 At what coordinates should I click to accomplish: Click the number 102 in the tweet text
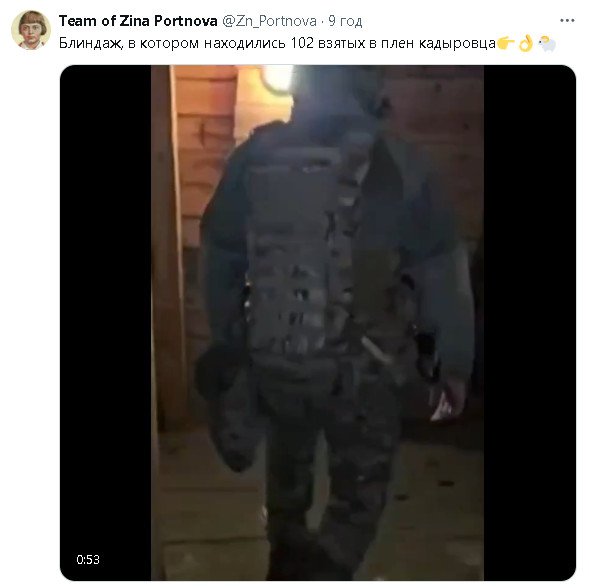pos(302,43)
